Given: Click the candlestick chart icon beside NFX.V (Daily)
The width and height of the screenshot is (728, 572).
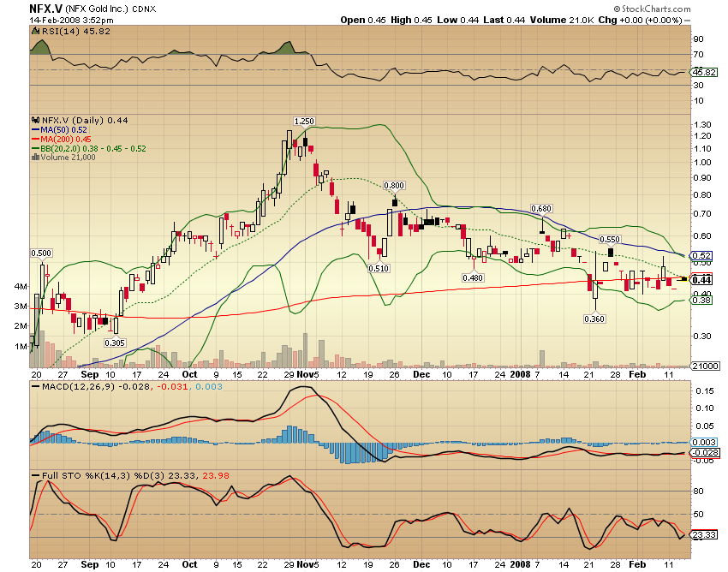Looking at the screenshot, I should (35, 119).
